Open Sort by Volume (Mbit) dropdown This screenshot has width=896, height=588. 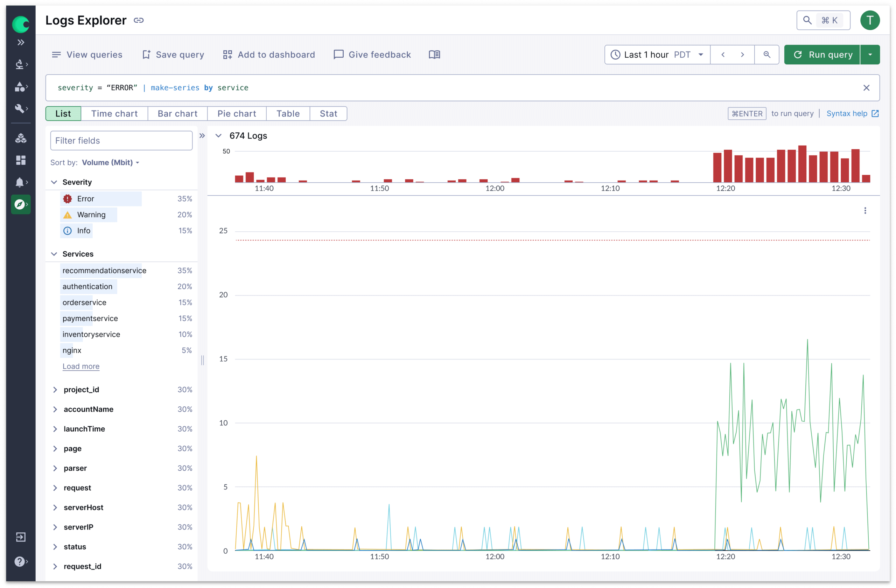[110, 163]
